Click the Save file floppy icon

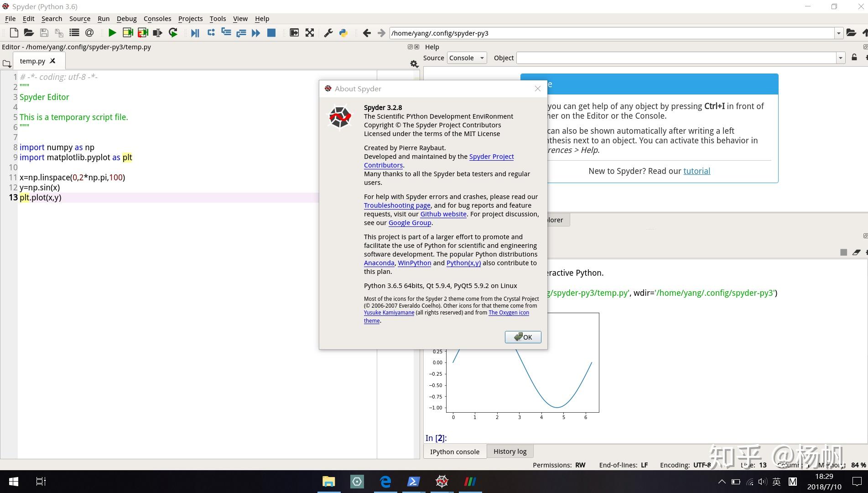click(x=44, y=33)
